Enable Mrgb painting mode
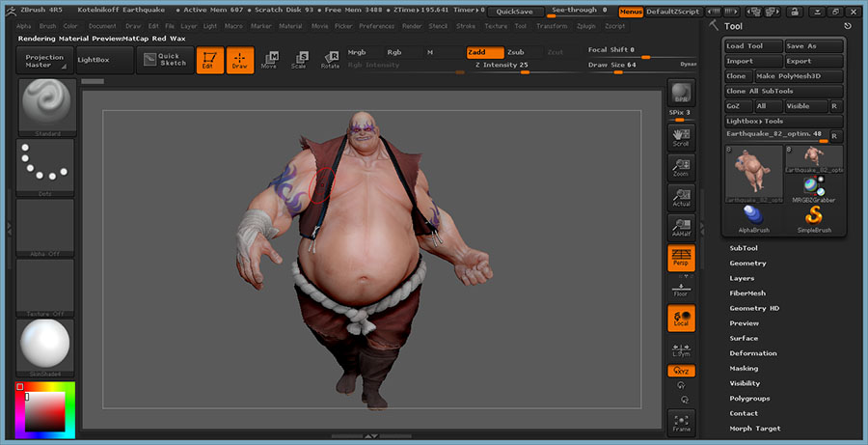The height and width of the screenshot is (445, 868). coord(364,52)
